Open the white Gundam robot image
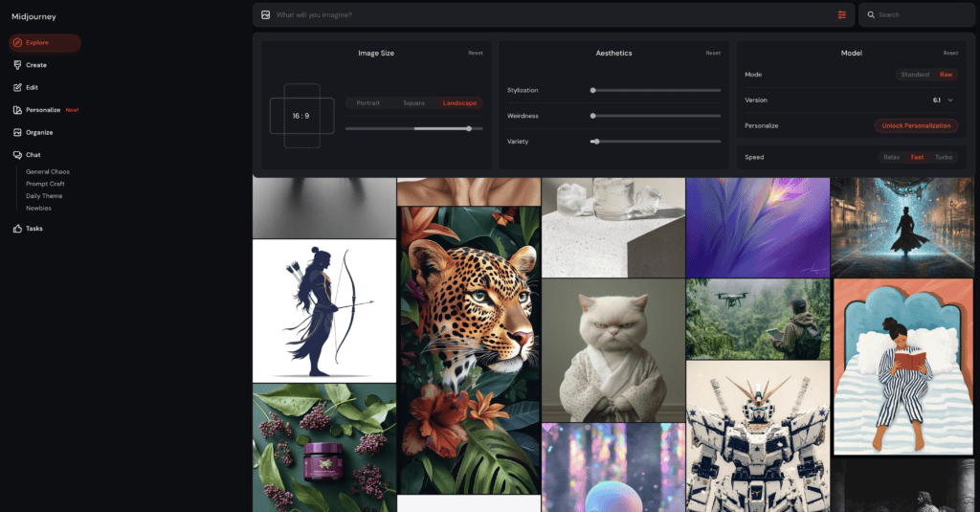The height and width of the screenshot is (512, 980). click(758, 436)
